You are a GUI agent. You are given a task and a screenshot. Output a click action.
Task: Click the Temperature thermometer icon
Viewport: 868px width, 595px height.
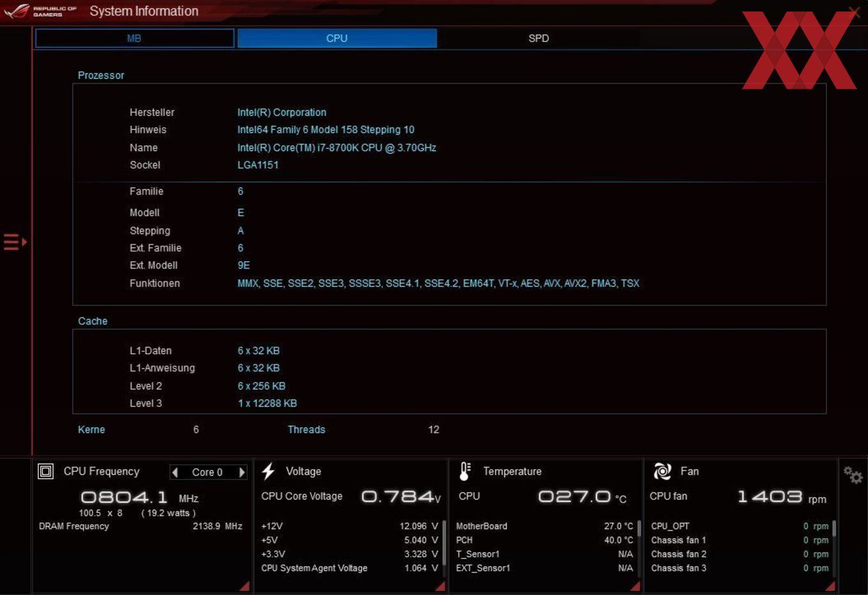465,471
